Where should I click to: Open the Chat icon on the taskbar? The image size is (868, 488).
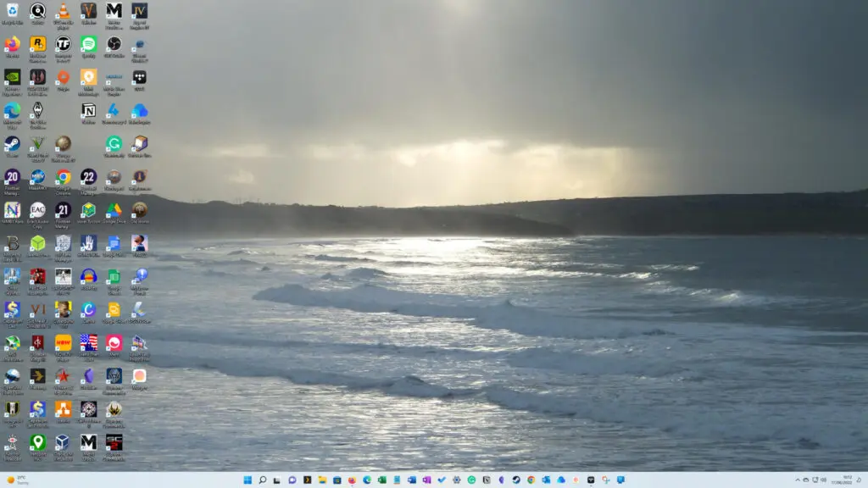point(292,480)
